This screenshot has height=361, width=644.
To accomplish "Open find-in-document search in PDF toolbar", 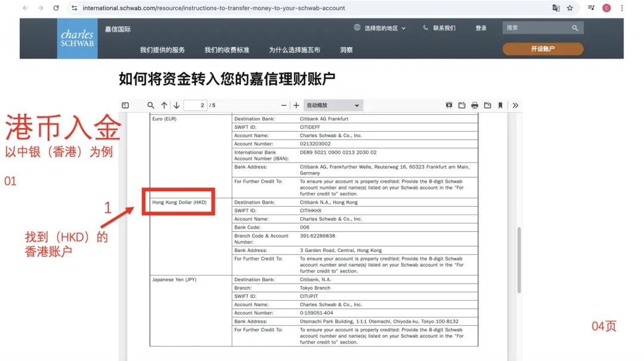I will [151, 105].
